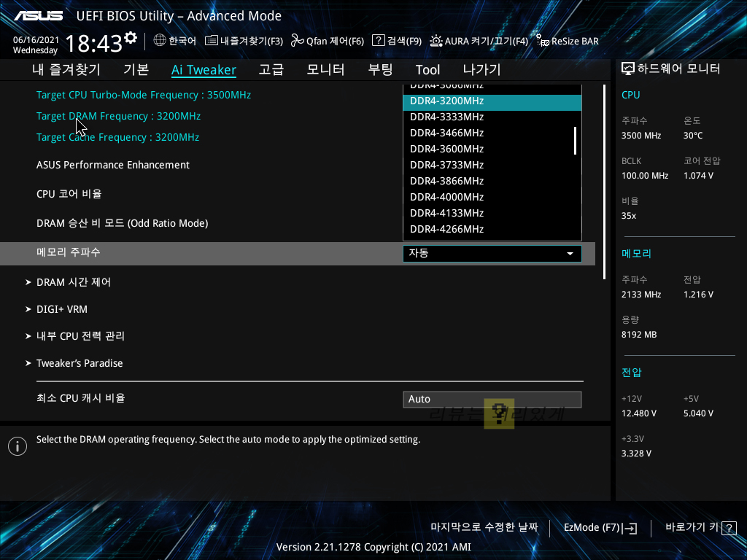Image resolution: width=747 pixels, height=560 pixels.
Task: Click the info icon beside help text
Action: 18,446
